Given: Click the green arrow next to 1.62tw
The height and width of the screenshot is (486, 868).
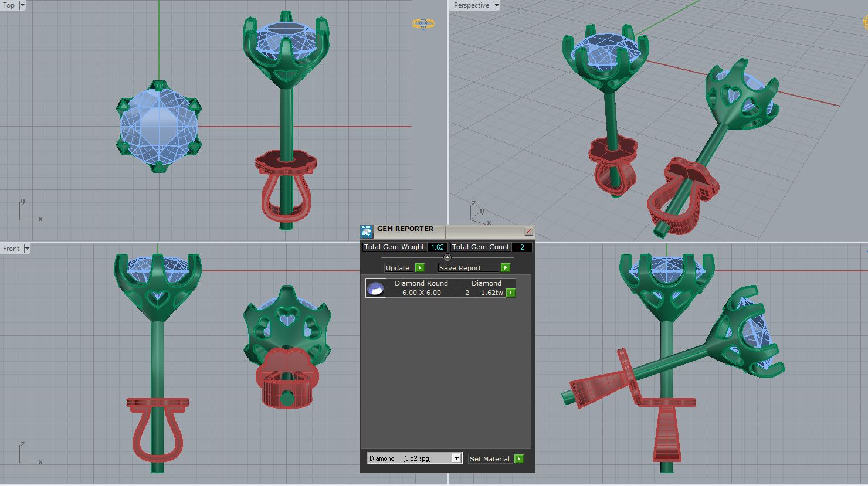Looking at the screenshot, I should 511,293.
